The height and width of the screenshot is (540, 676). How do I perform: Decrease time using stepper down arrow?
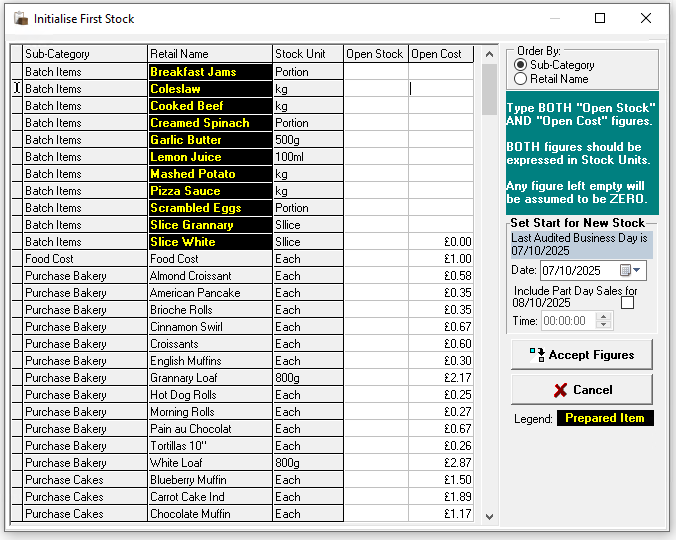602,325
